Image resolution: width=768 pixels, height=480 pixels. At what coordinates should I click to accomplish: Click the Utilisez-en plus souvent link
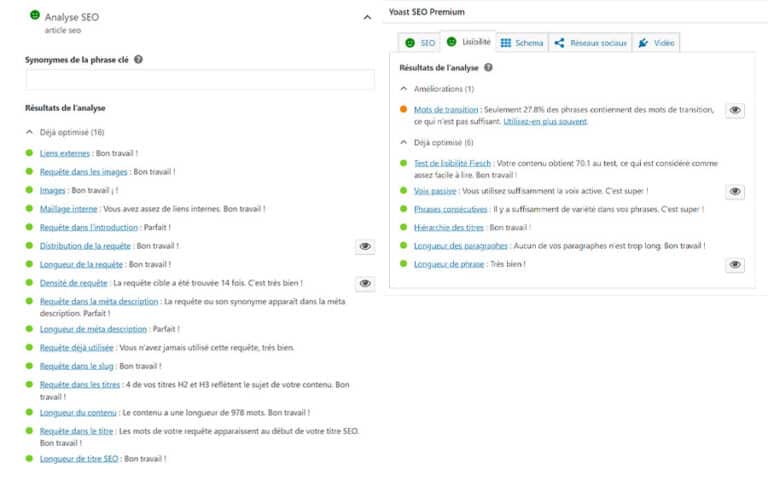(546, 122)
